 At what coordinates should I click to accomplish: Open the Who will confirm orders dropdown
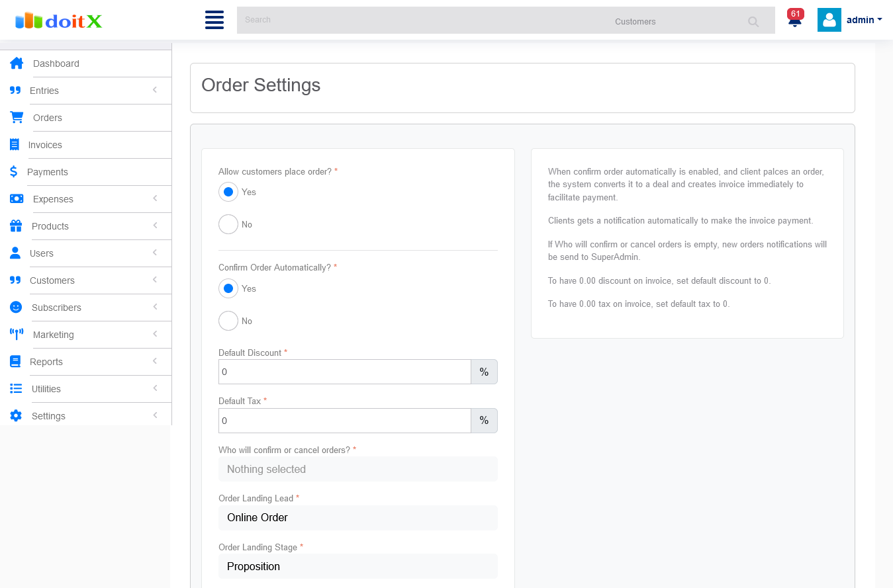357,469
